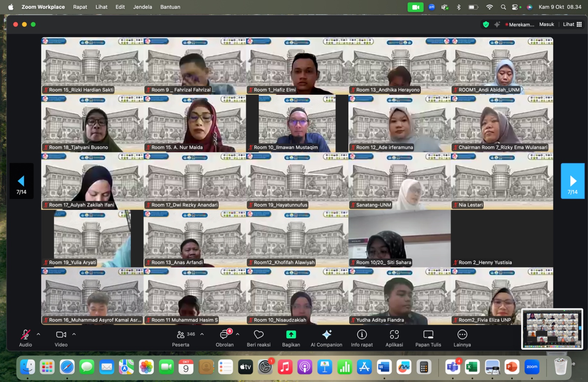Open the Rapat menu in menu bar

80,7
